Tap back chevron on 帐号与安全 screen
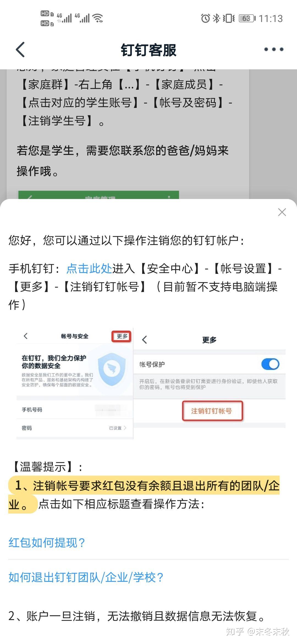 26,336
